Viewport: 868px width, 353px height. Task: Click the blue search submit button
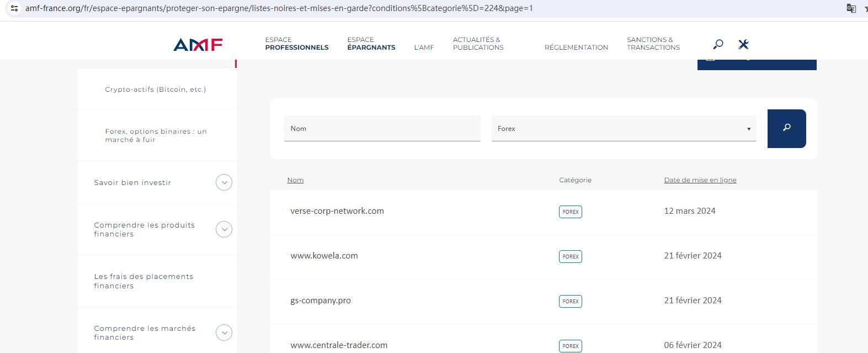point(786,128)
